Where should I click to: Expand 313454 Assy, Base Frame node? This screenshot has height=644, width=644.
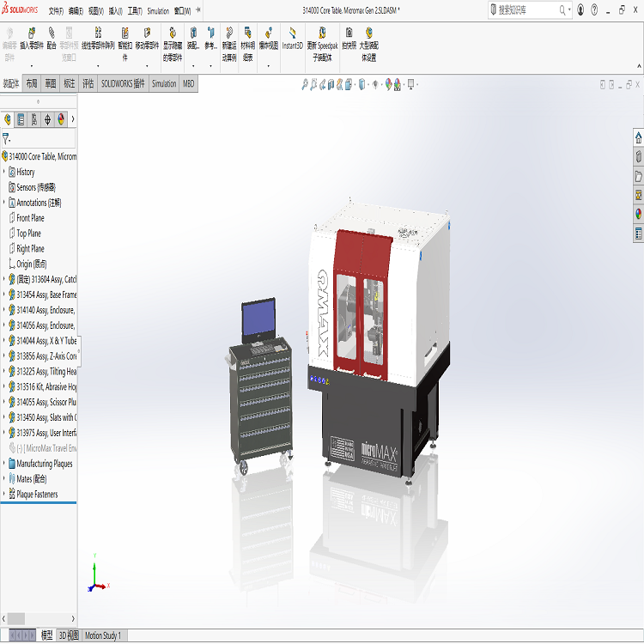click(3, 294)
